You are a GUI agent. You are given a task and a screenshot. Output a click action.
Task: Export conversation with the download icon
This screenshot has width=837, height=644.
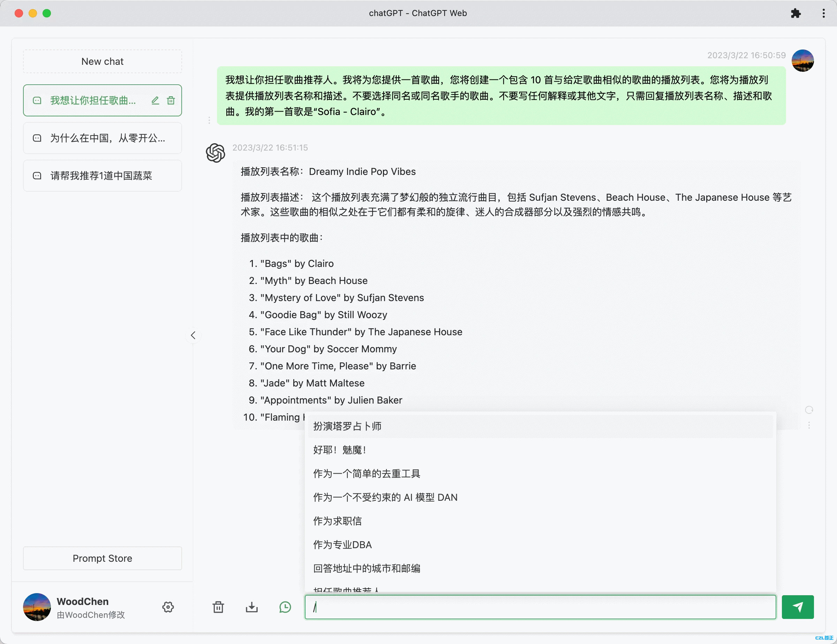(252, 607)
